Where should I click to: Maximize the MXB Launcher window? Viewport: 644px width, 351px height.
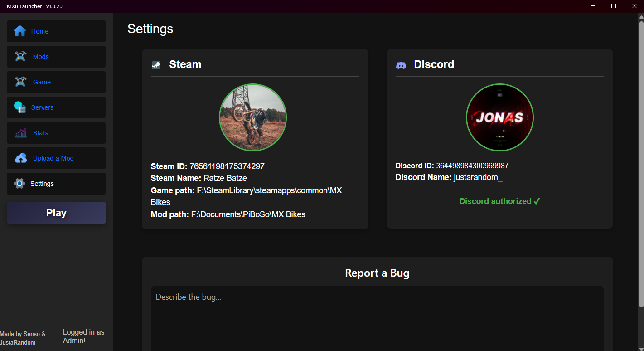pyautogui.click(x=614, y=6)
